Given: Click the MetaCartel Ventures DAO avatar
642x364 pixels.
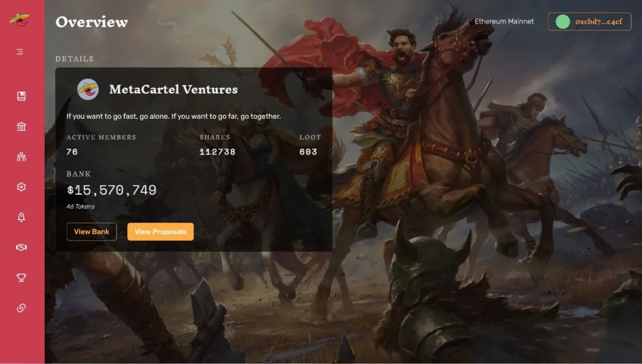Looking at the screenshot, I should tap(88, 89).
